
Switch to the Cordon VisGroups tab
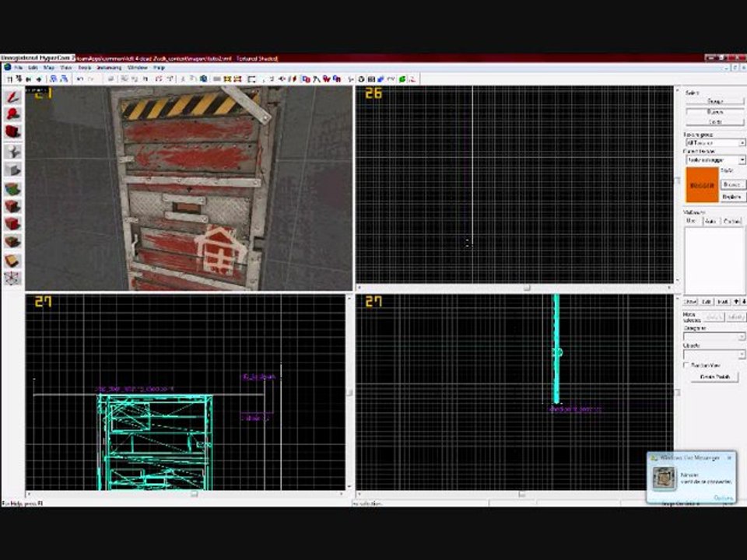pyautogui.click(x=731, y=221)
